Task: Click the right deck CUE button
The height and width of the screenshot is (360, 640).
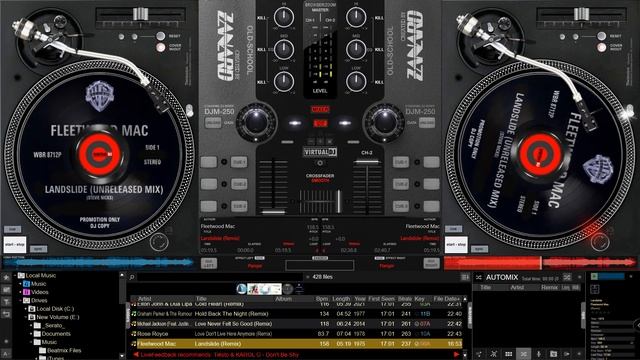Action: coord(453,229)
